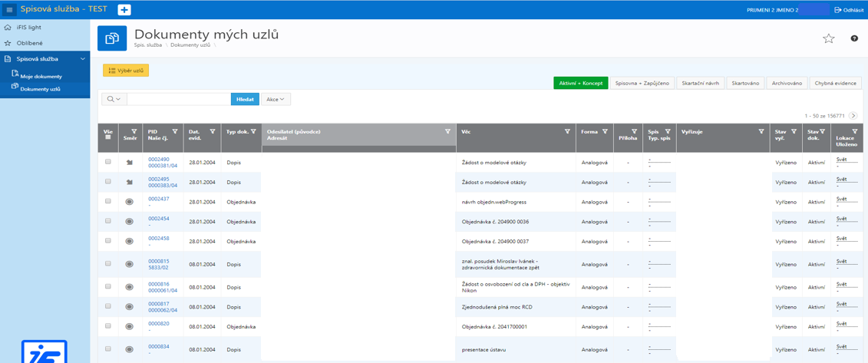Open Spis. služba breadcrumb link
The height and width of the screenshot is (363, 868).
point(148,45)
